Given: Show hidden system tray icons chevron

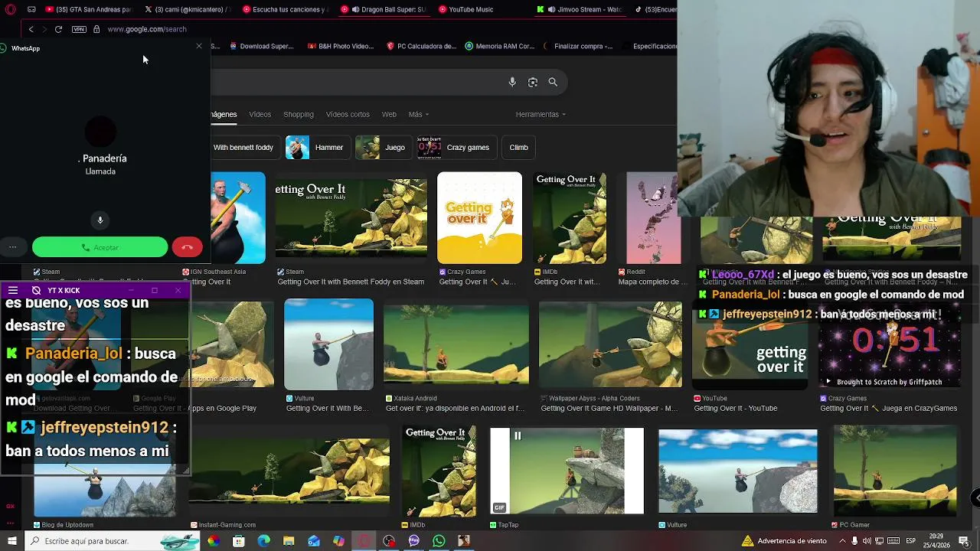Looking at the screenshot, I should 843,541.
